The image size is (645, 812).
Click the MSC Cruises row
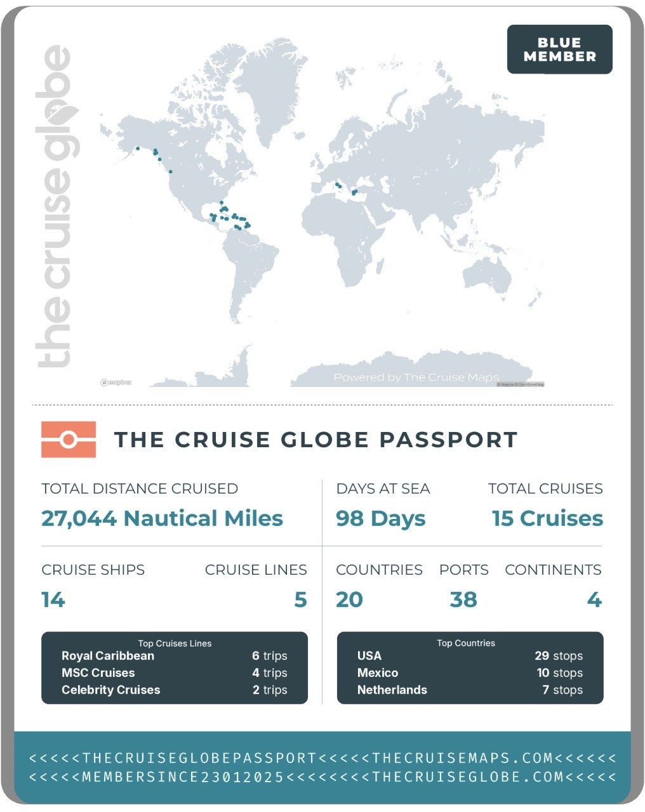click(x=174, y=673)
